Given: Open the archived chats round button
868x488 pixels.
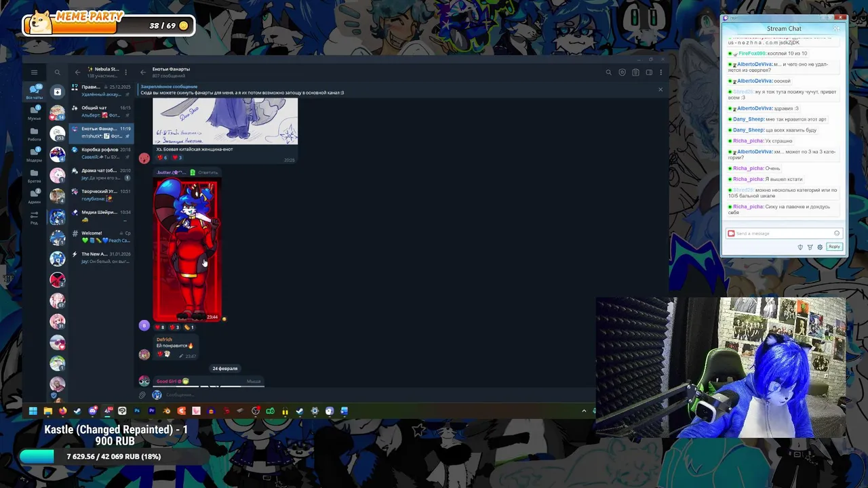Looking at the screenshot, I should tap(58, 91).
